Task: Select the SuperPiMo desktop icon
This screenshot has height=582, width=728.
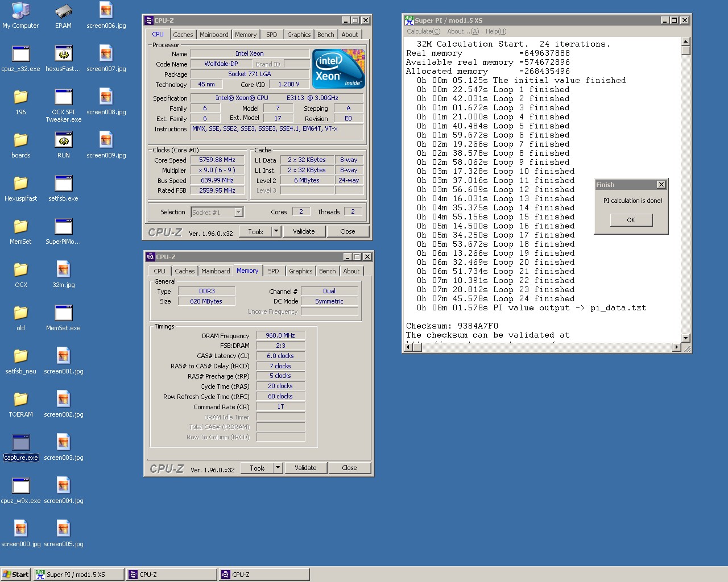Action: click(63, 231)
